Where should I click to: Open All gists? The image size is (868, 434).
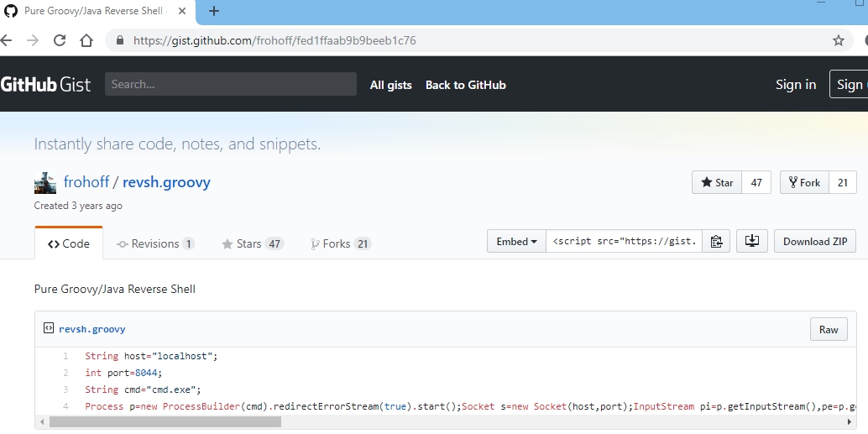coord(391,85)
